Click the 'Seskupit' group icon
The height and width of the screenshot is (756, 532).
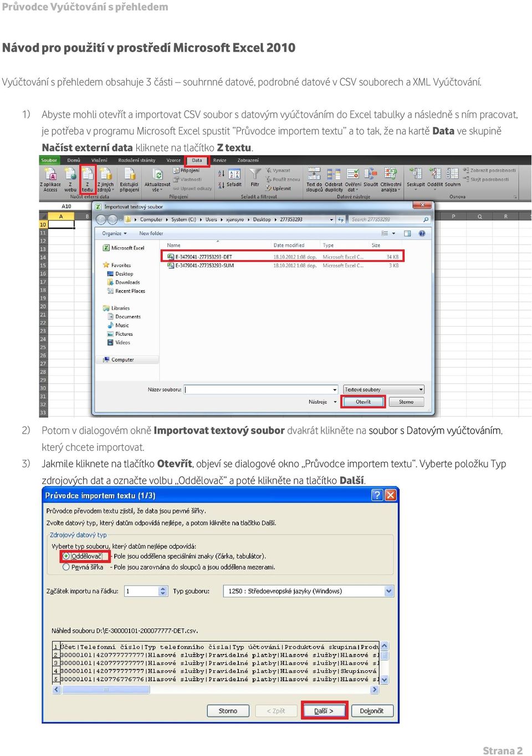pos(416,178)
